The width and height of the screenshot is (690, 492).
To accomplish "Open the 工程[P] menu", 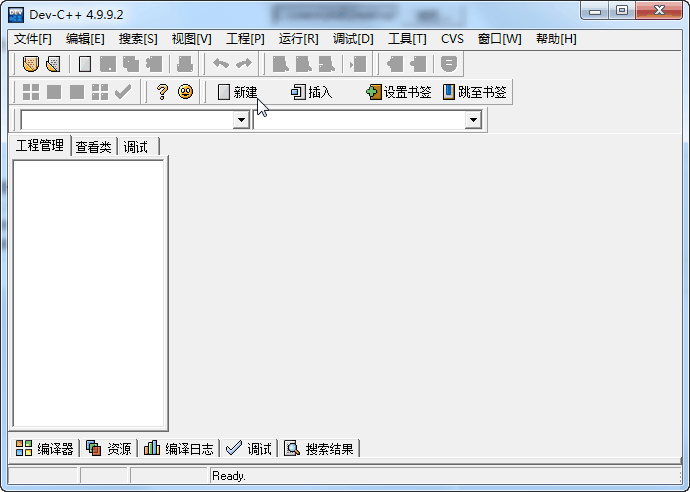I will 245,39.
